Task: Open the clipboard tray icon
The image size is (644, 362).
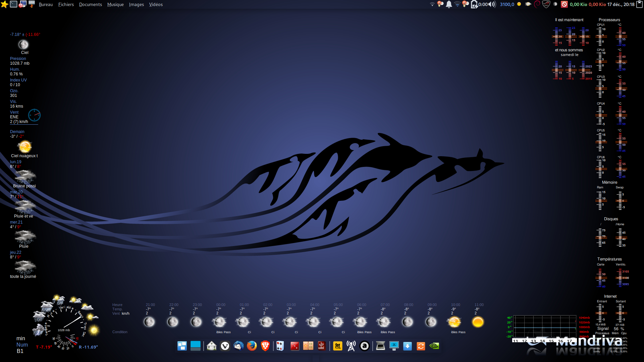Action: (x=639, y=4)
